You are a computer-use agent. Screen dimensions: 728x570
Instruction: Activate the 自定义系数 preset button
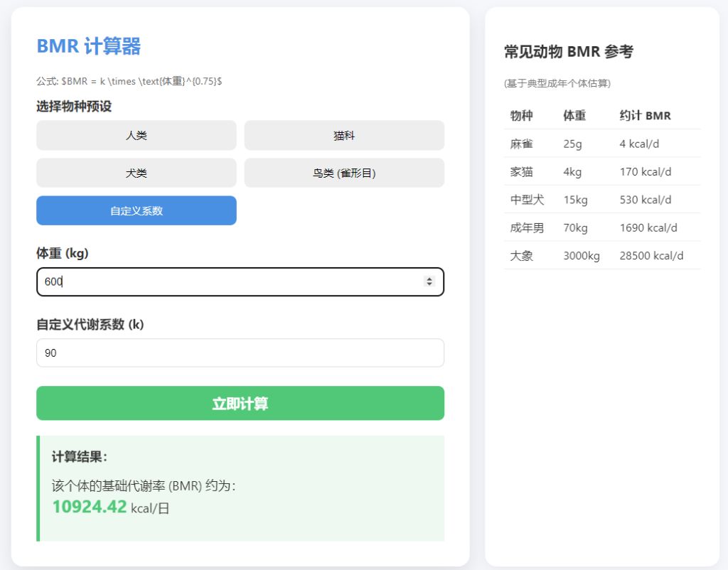[x=136, y=210]
